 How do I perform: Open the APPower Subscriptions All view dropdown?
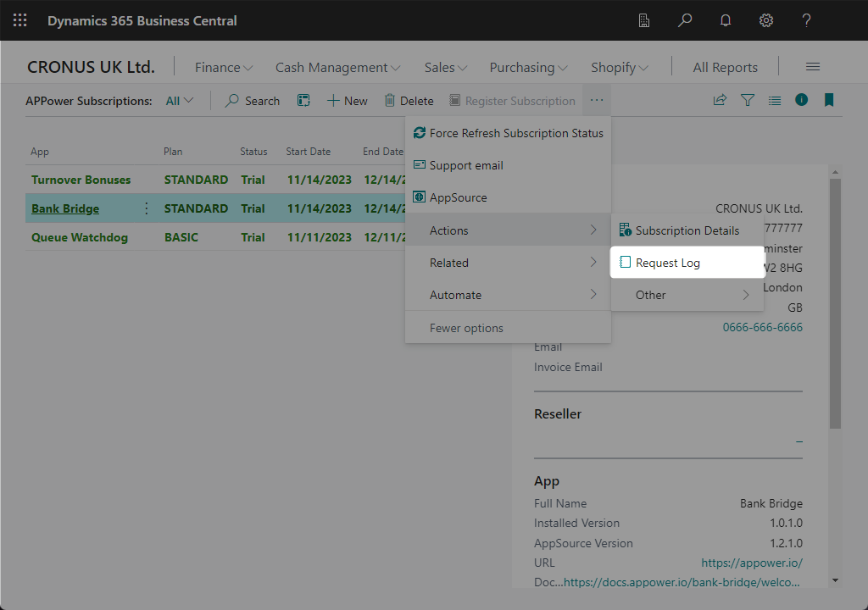[x=180, y=101]
